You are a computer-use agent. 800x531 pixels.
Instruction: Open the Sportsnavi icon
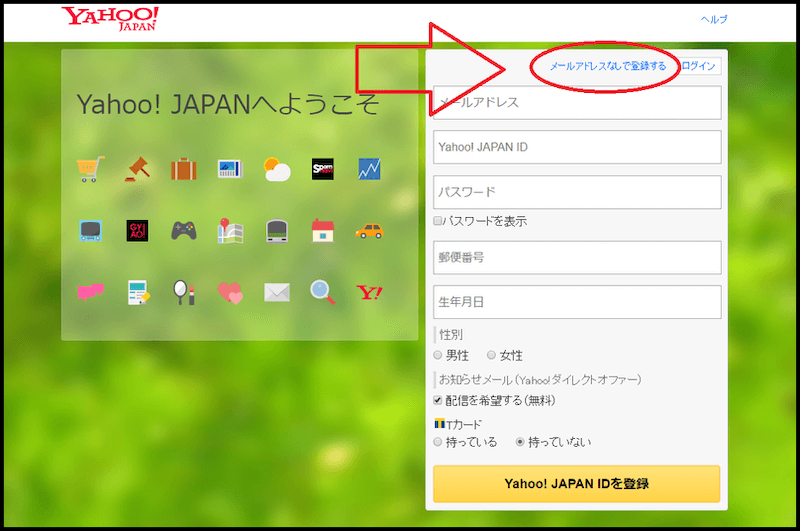(x=323, y=169)
